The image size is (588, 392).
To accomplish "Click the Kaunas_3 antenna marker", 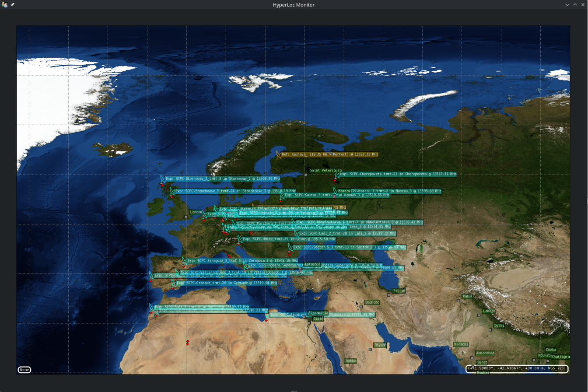I will coord(282,196).
